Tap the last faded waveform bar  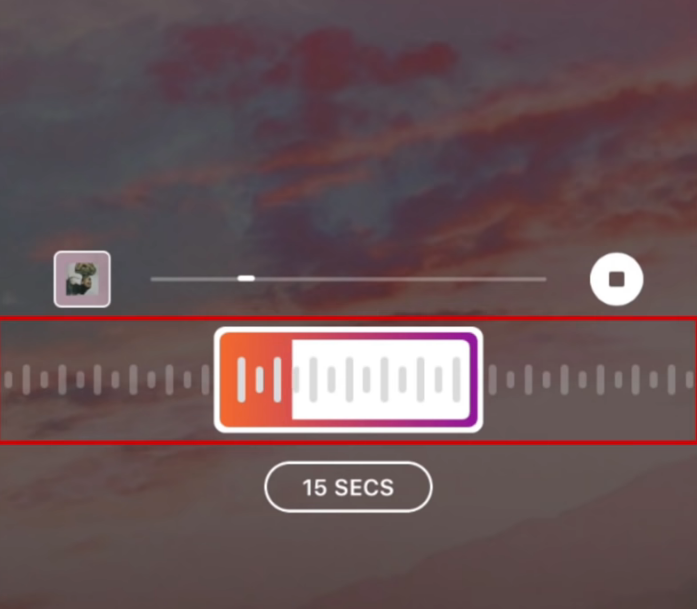click(689, 380)
